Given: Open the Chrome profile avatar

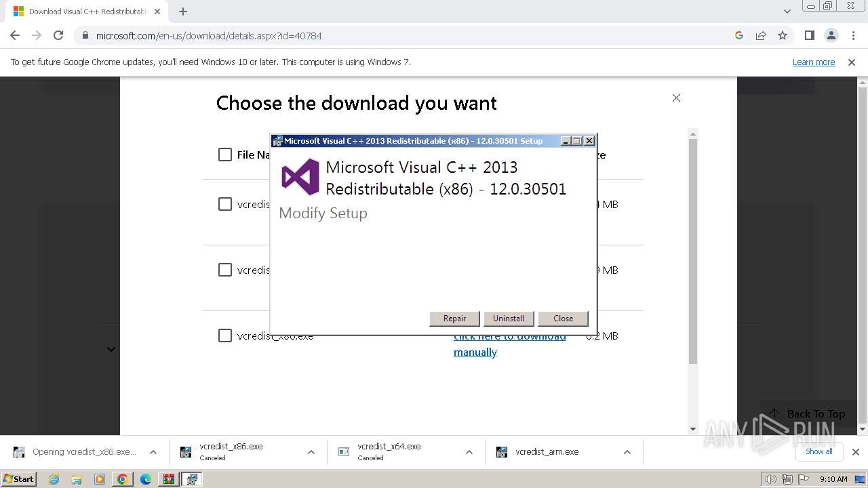Looking at the screenshot, I should pyautogui.click(x=831, y=35).
